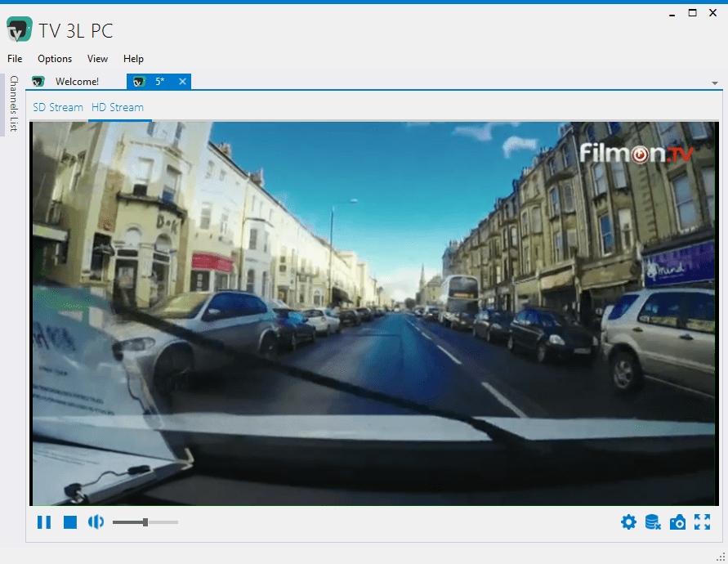
Task: Click the 5* tab channel icon
Action: [x=139, y=82]
